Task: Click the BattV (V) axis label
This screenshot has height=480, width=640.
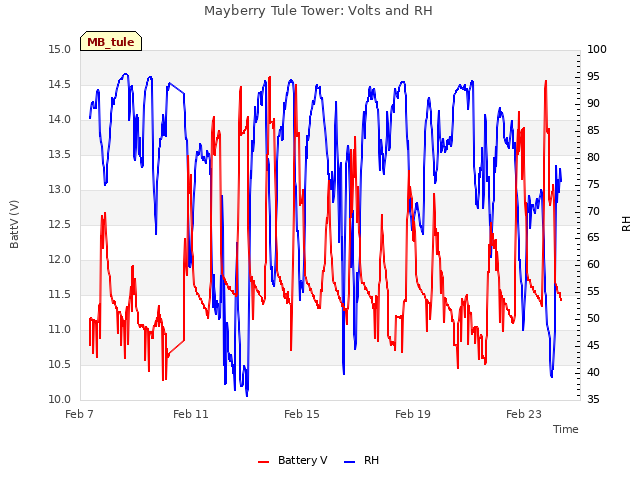Action: coord(14,224)
